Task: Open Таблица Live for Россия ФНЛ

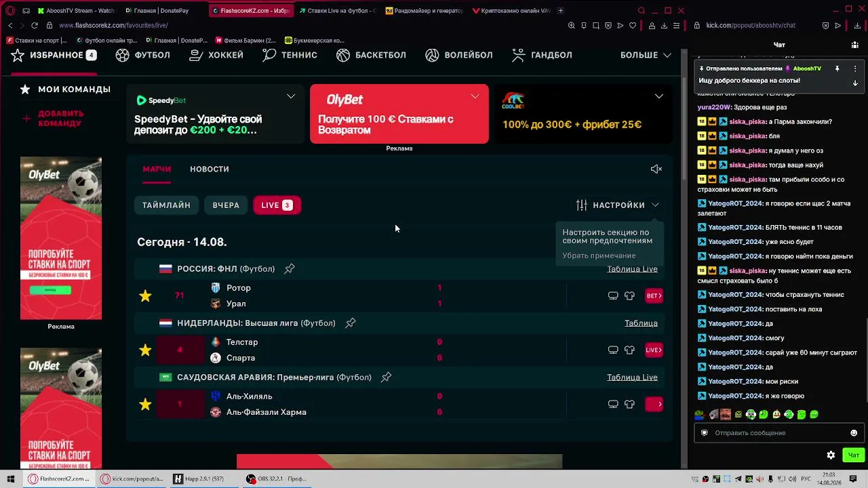Action: click(x=632, y=269)
